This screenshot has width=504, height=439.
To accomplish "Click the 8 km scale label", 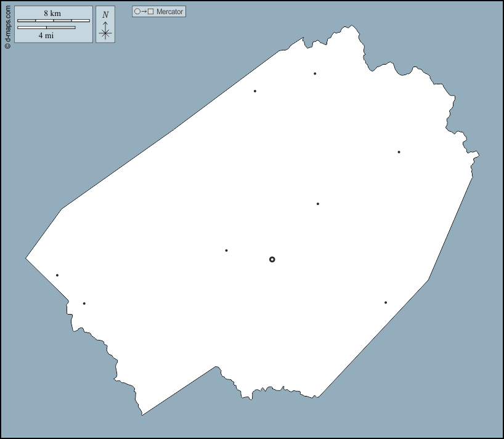I will pyautogui.click(x=52, y=14).
